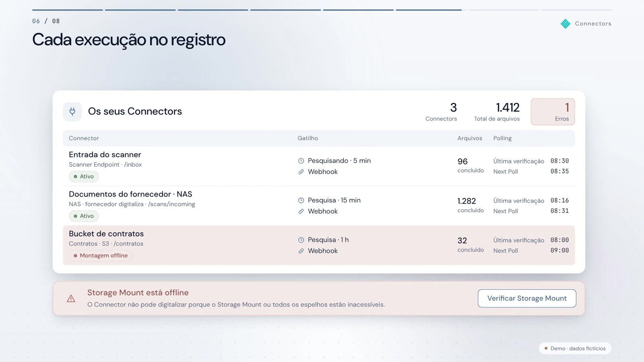Click the 32 concluído file count
The width and height of the screenshot is (644, 362).
point(471,245)
